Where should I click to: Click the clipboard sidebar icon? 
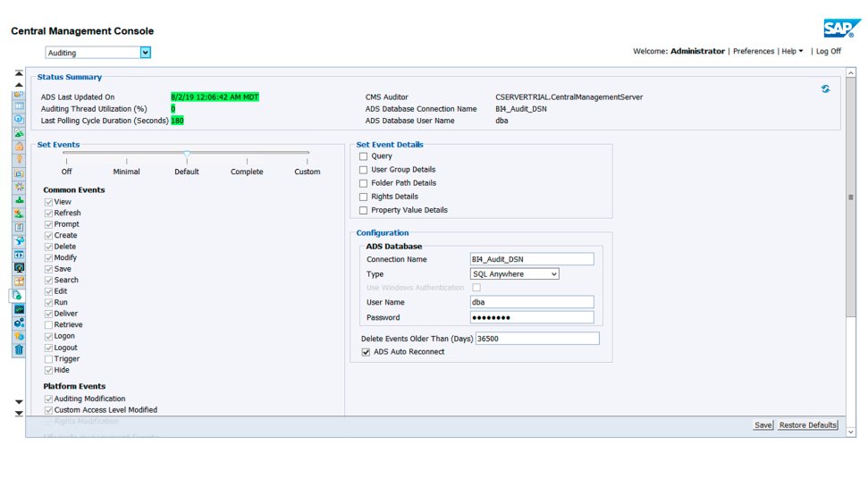[x=19, y=227]
